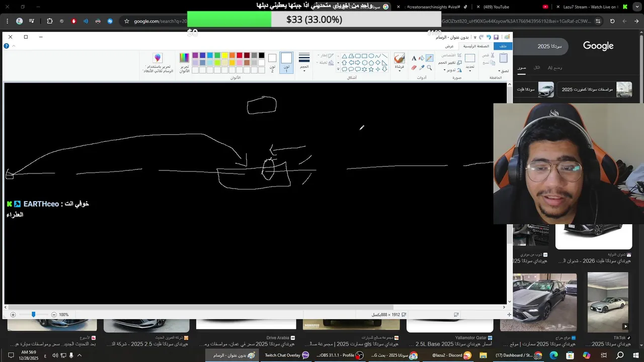The image size is (644, 362).
Task: Select Color 2 (لون 2) box
Action: 272,63
